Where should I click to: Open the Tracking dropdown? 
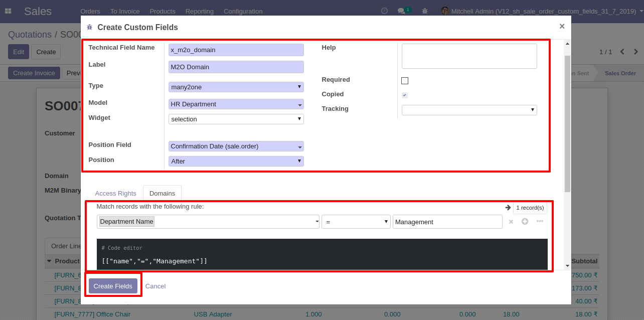coord(469,110)
